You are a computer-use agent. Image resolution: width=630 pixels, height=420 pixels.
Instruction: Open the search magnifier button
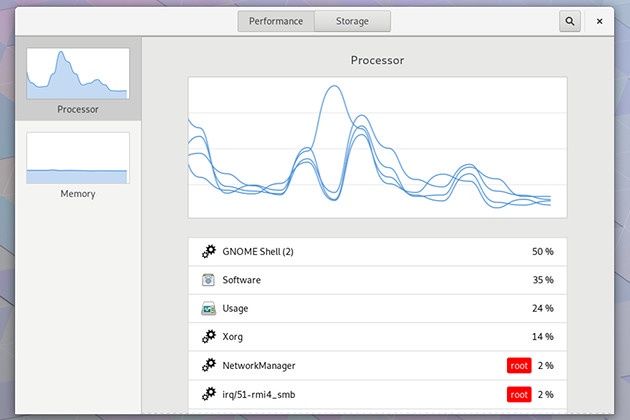570,21
